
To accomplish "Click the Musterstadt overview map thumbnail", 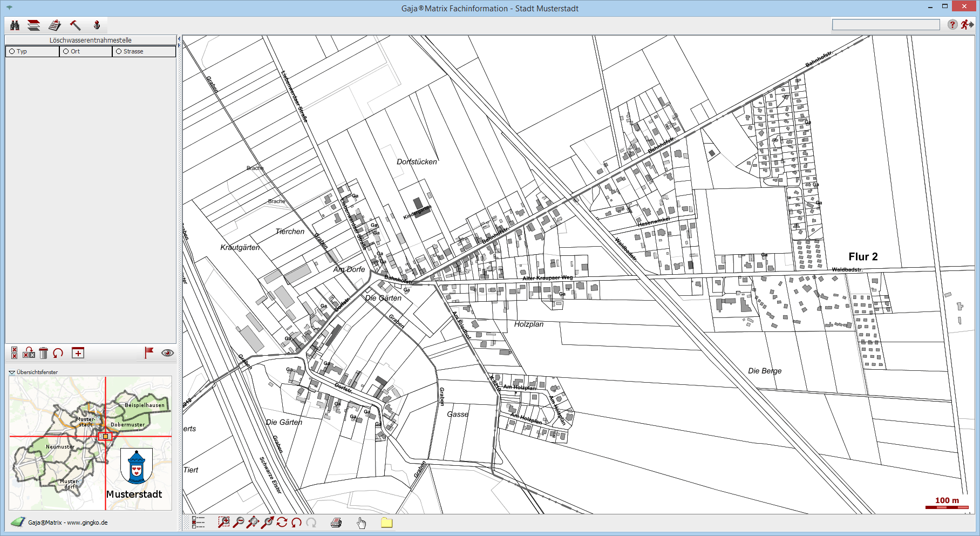I will tap(90, 443).
